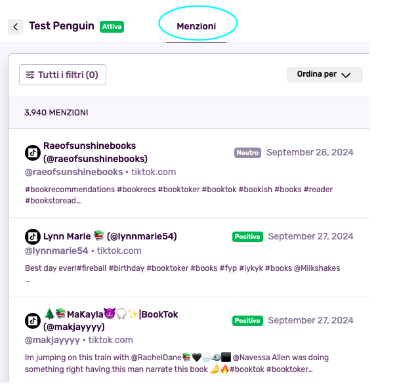Open the Tutti i filtri (0) button
This screenshot has width=402, height=389.
(x=62, y=75)
